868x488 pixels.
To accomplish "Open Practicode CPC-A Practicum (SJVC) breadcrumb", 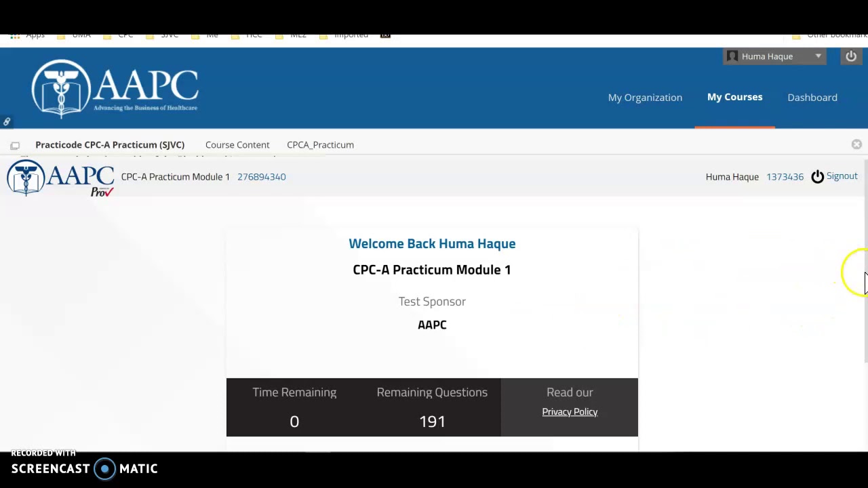I will 110,145.
